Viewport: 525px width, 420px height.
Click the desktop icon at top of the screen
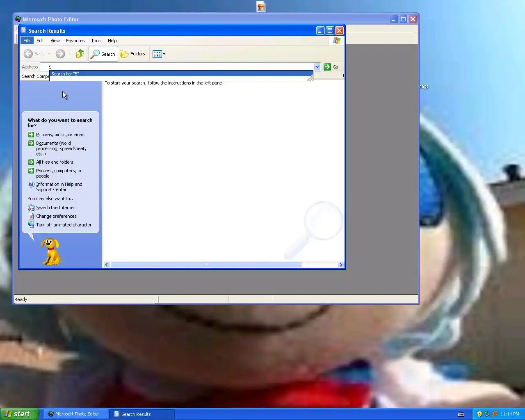(x=261, y=7)
